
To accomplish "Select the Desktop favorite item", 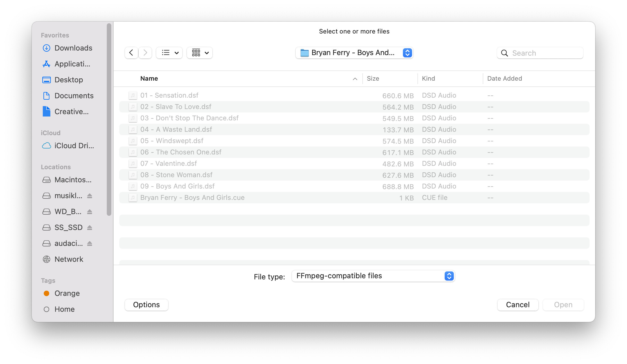I will click(70, 79).
